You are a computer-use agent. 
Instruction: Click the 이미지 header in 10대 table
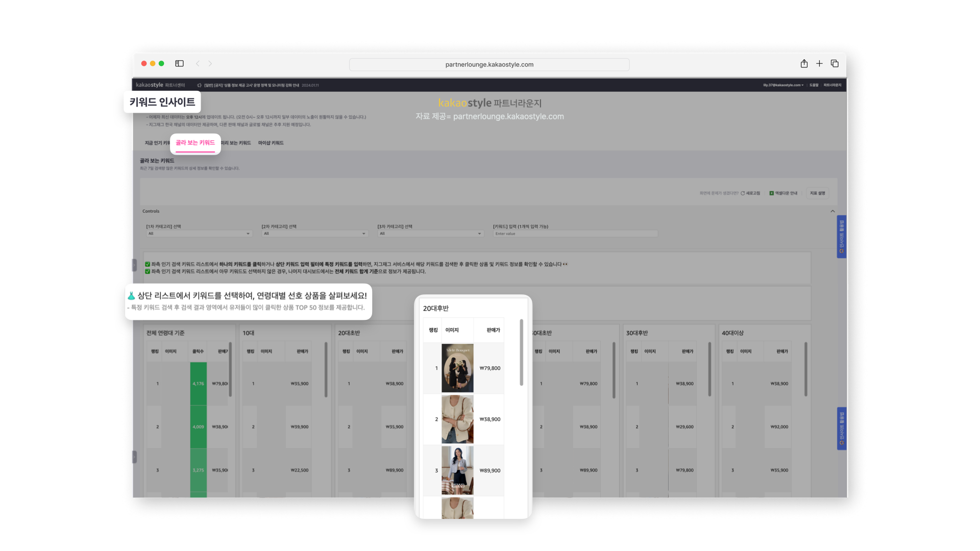(x=266, y=352)
